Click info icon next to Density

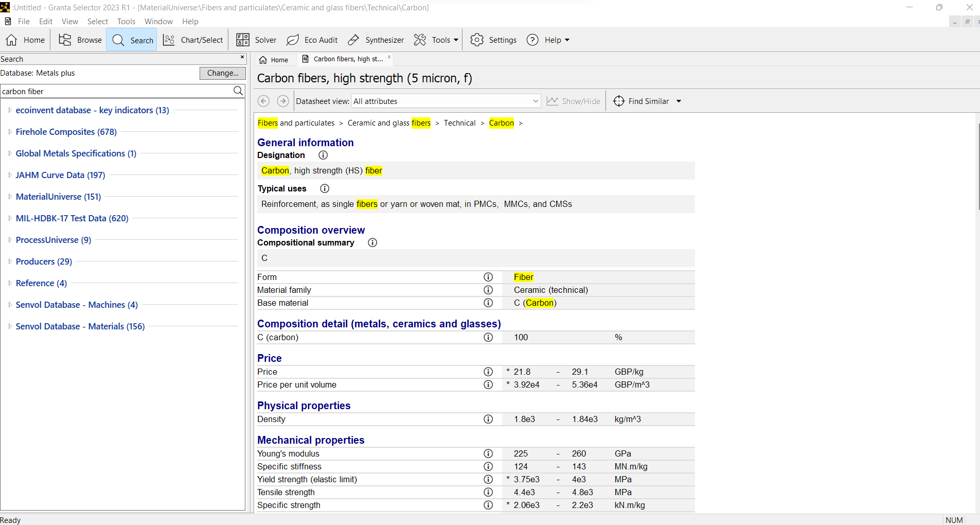click(488, 419)
